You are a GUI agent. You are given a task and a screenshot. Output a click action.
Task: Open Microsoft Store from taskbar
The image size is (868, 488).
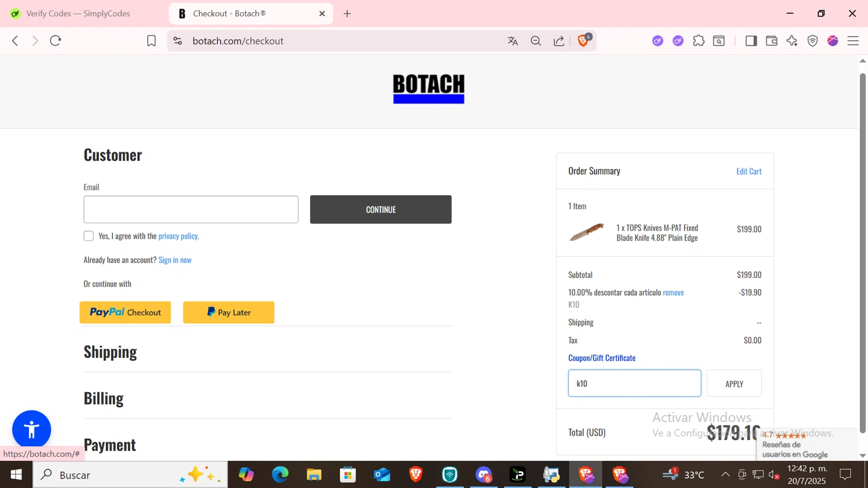[x=348, y=475]
